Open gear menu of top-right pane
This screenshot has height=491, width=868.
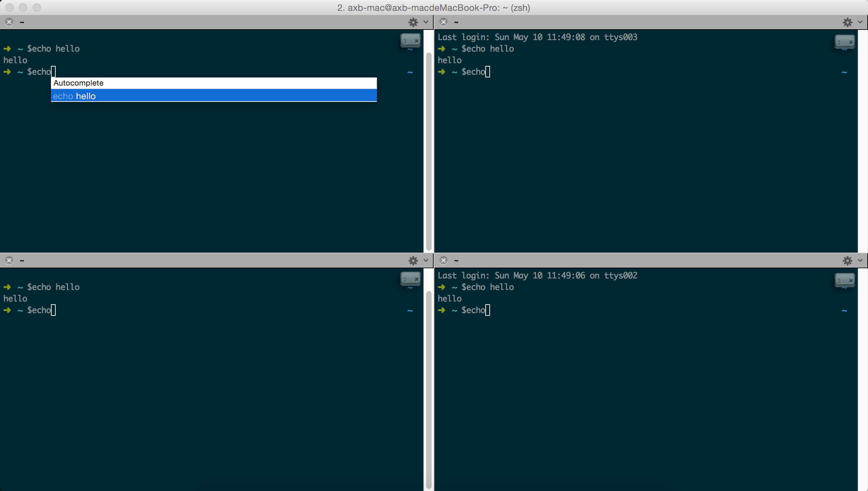[x=847, y=22]
